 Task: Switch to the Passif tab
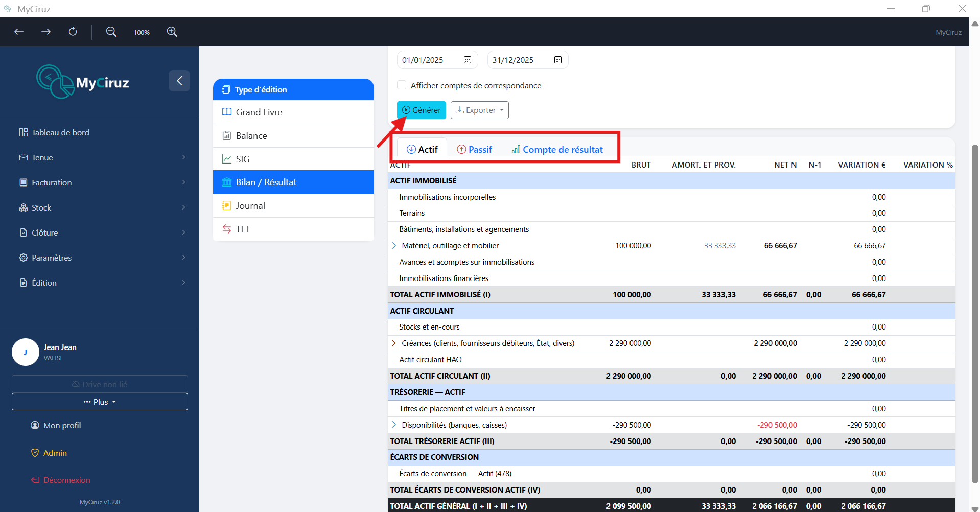coord(474,149)
